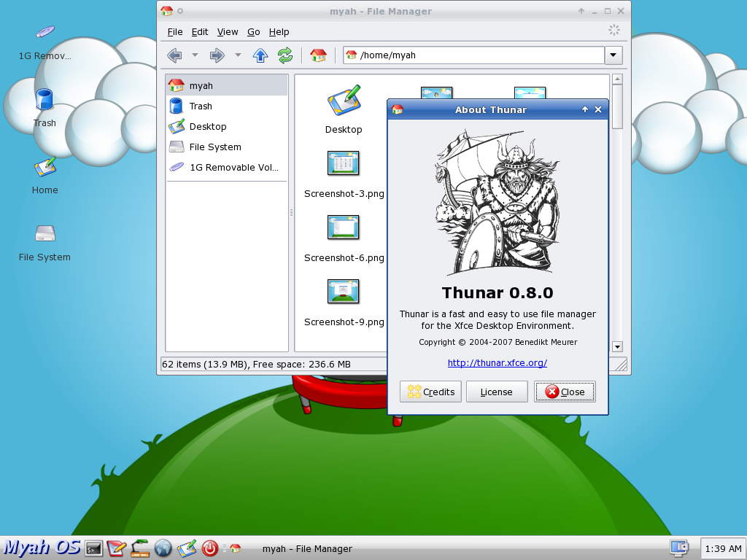Click the /home/myah location field
The width and height of the screenshot is (747, 560).
(474, 55)
